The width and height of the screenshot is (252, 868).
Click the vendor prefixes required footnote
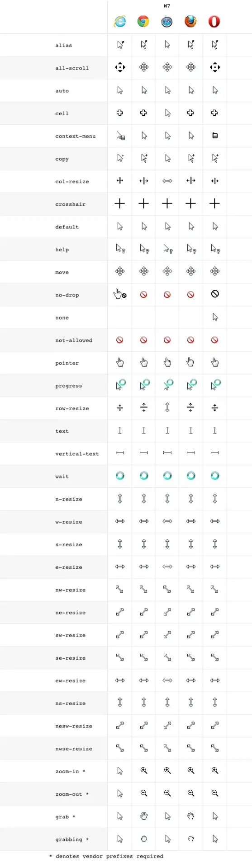pos(106,856)
